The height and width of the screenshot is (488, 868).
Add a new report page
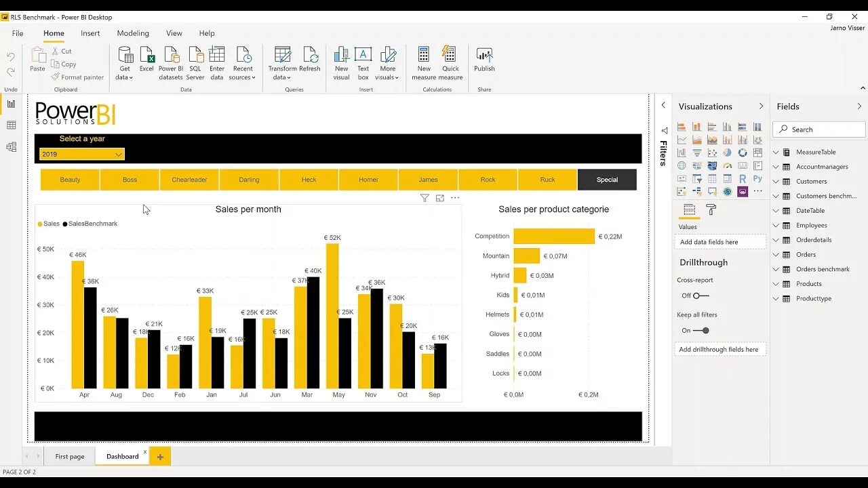tap(160, 457)
